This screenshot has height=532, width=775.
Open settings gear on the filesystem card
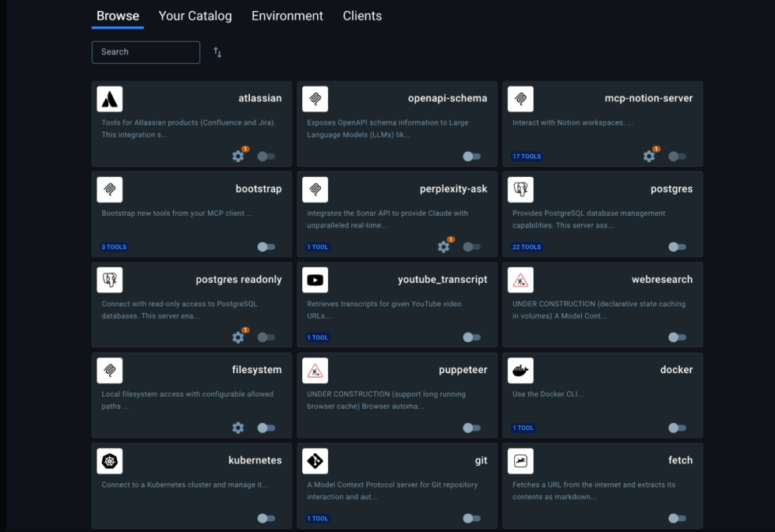[x=238, y=428]
